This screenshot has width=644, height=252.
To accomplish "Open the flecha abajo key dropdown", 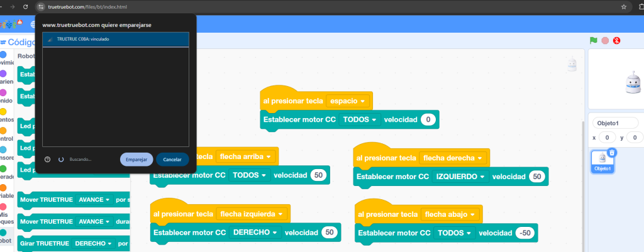I will [450, 214].
